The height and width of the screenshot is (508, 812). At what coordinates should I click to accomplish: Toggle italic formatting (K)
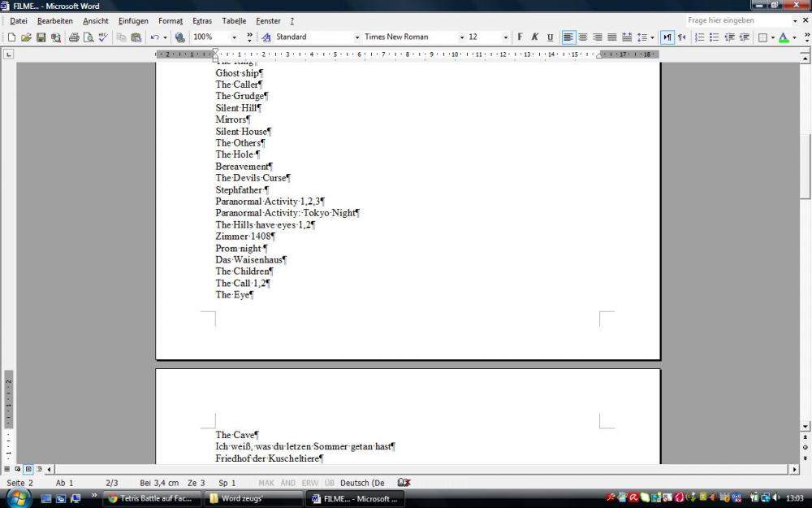point(535,37)
